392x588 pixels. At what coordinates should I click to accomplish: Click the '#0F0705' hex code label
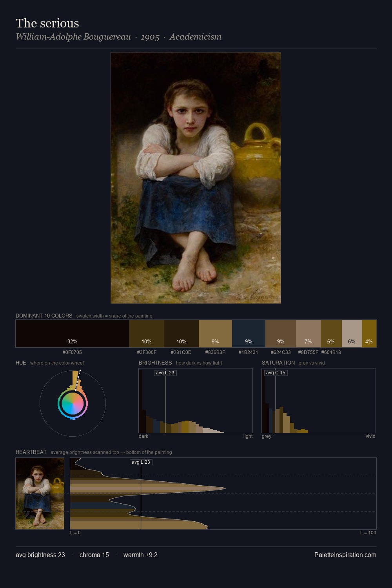(x=73, y=352)
